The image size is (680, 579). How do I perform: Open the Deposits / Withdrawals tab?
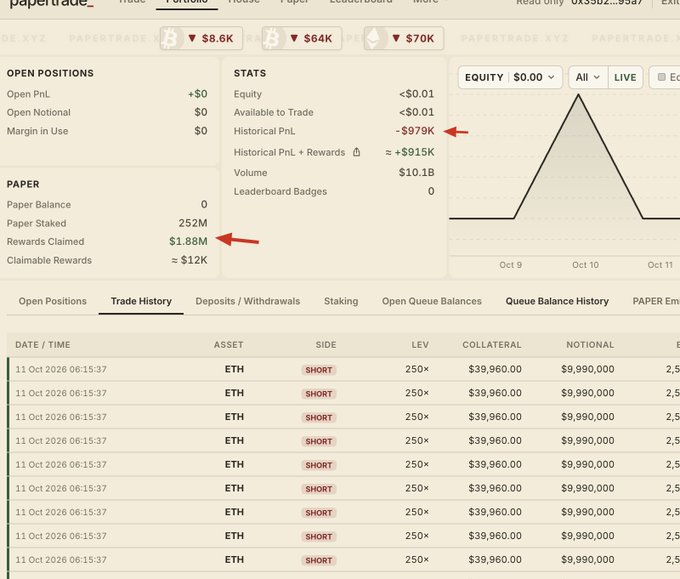tap(248, 301)
